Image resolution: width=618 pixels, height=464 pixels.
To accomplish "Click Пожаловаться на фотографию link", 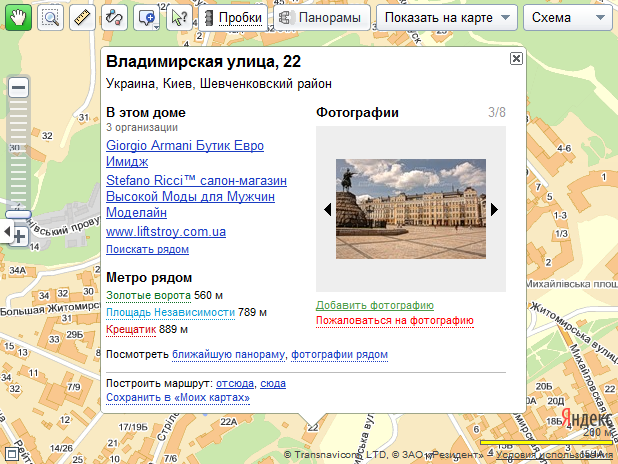I will 395,321.
